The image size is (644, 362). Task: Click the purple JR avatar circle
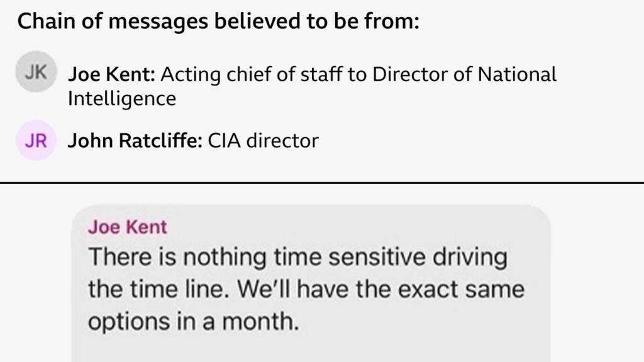point(36,140)
